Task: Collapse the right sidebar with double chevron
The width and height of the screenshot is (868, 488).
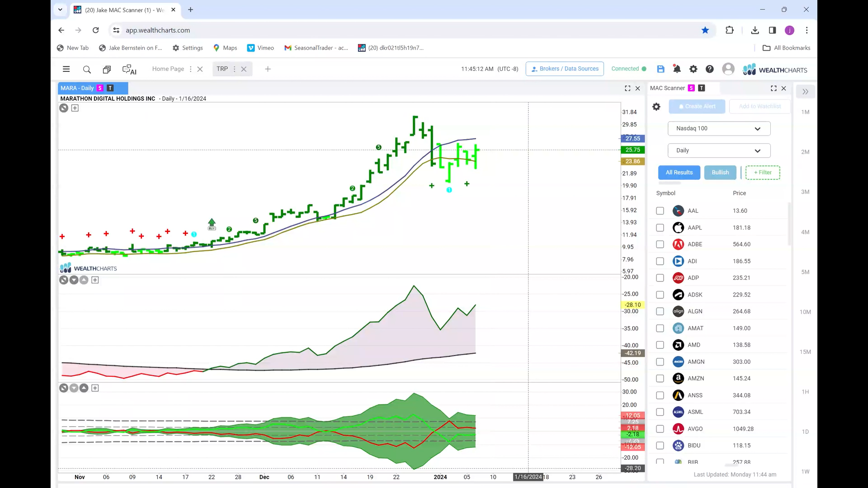Action: click(x=805, y=92)
